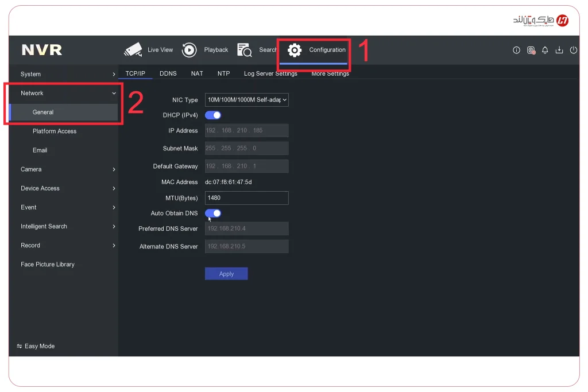Toggle the capture icon with red badge
588x392 pixels.
tap(531, 50)
